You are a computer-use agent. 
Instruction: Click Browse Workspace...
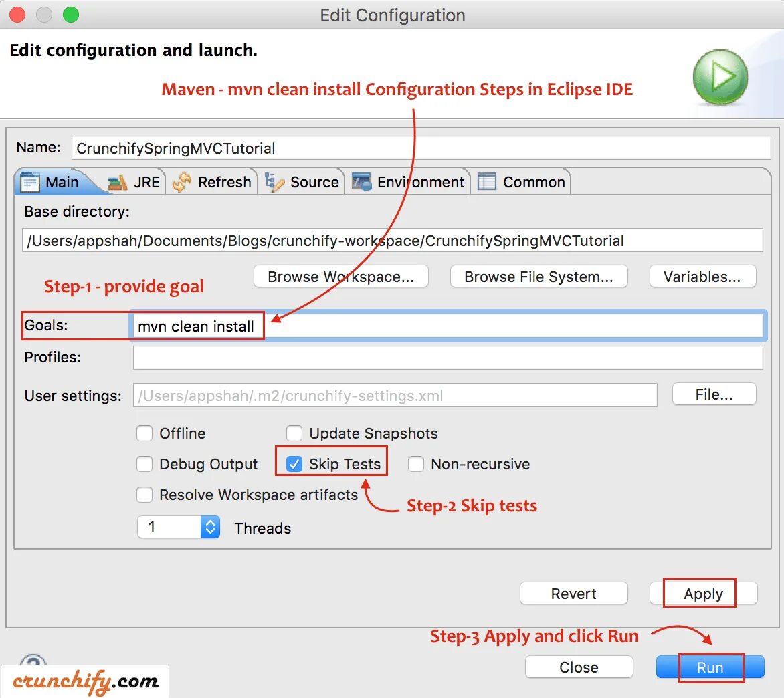coord(340,276)
